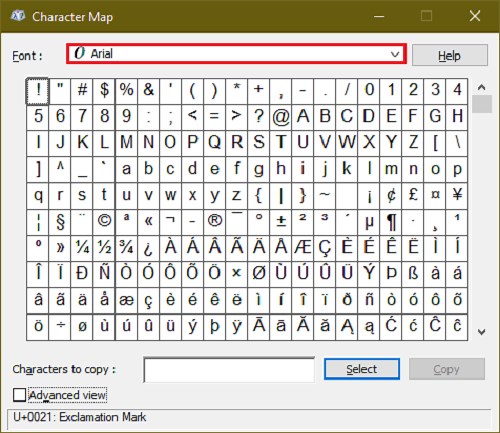Select the capital Ĉ with circumflex

click(x=435, y=327)
